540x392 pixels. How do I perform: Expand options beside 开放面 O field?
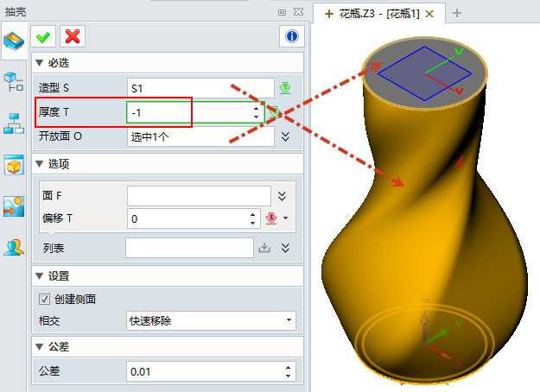pyautogui.click(x=285, y=136)
